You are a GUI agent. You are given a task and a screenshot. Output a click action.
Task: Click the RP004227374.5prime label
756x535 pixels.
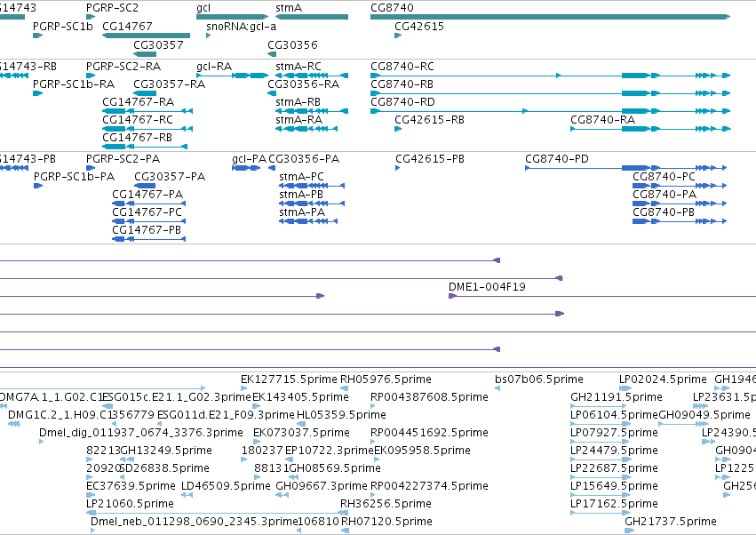(429, 486)
